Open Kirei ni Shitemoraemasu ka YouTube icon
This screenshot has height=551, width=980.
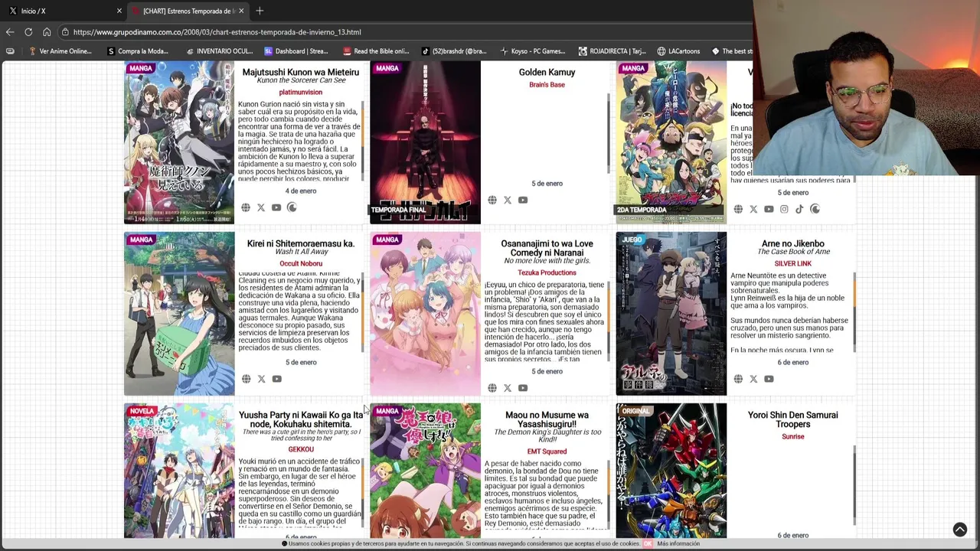click(x=276, y=379)
